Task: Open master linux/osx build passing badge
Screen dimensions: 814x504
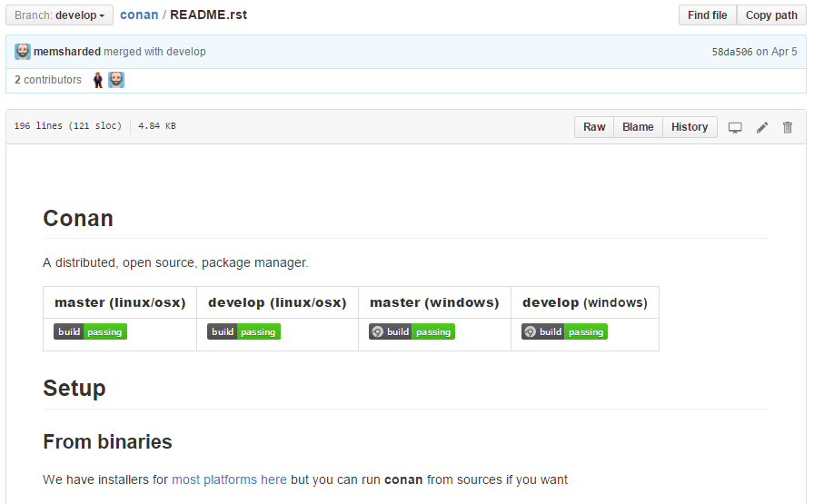Action: tap(90, 331)
